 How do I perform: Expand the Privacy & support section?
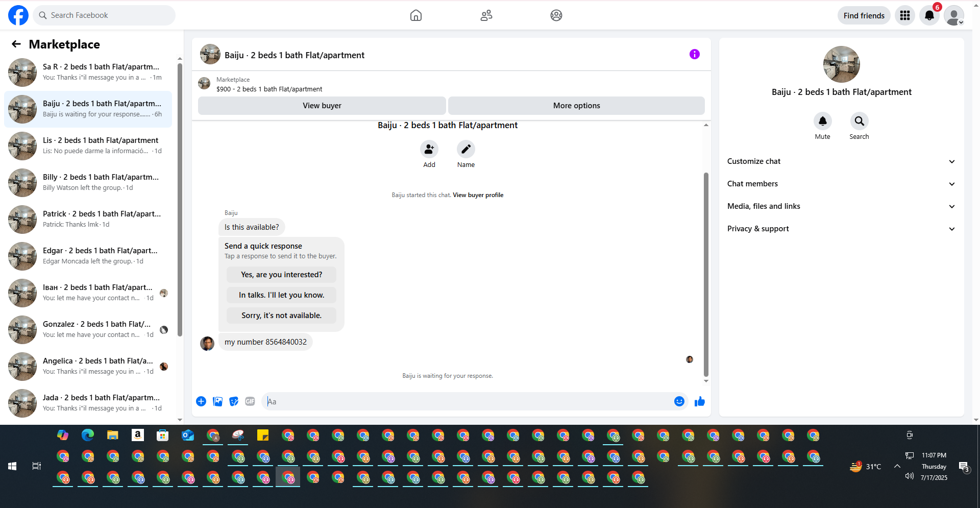[841, 229]
